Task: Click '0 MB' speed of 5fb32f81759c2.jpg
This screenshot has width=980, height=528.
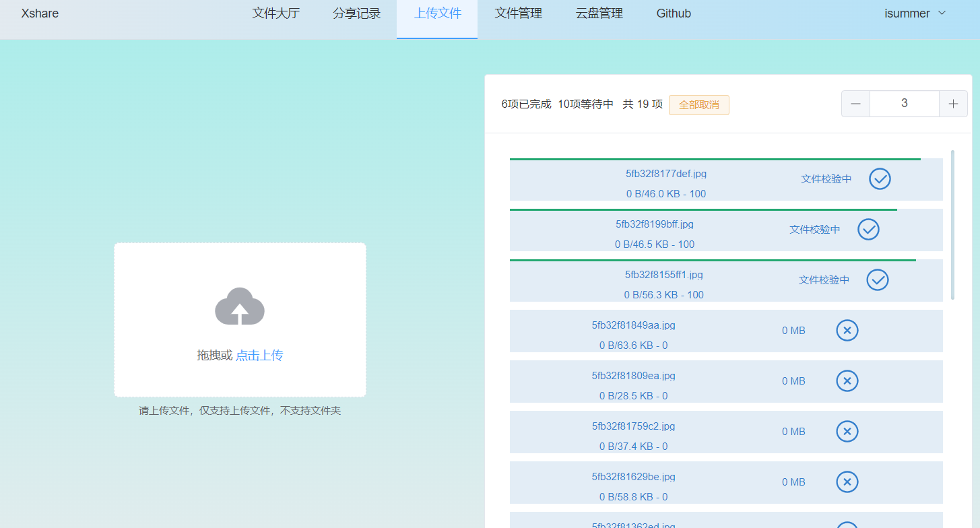Action: coord(793,432)
